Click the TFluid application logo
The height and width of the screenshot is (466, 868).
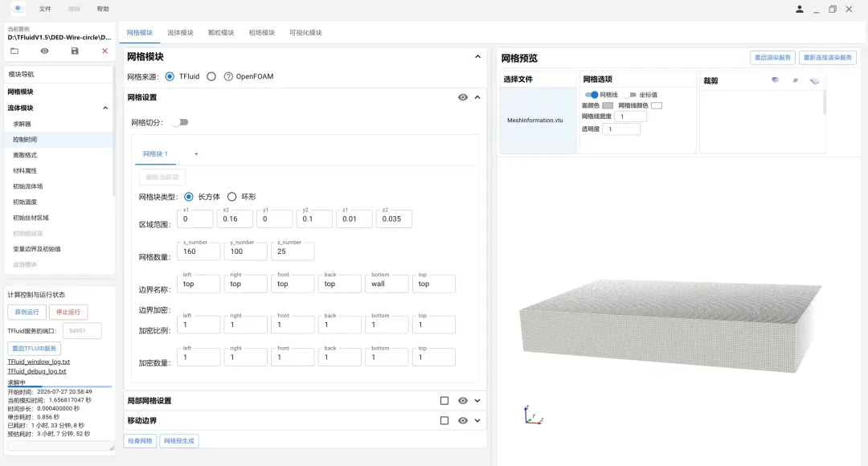coord(18,9)
